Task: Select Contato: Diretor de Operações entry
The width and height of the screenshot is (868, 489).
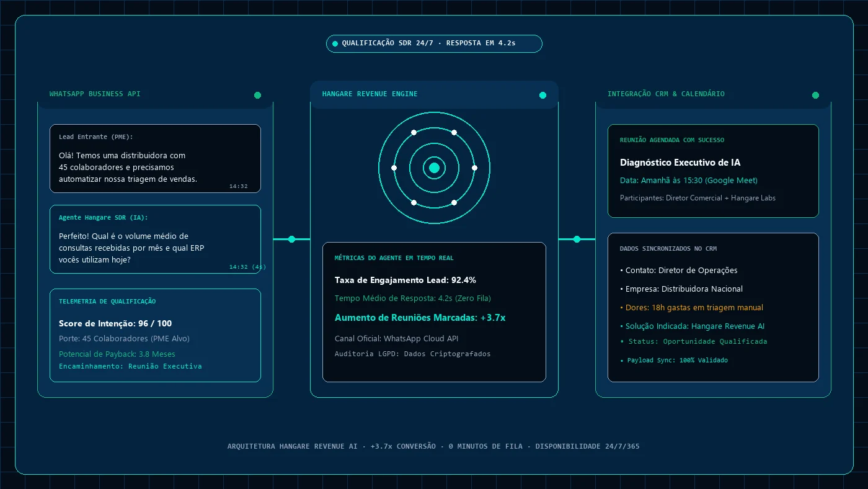Action: (x=678, y=271)
